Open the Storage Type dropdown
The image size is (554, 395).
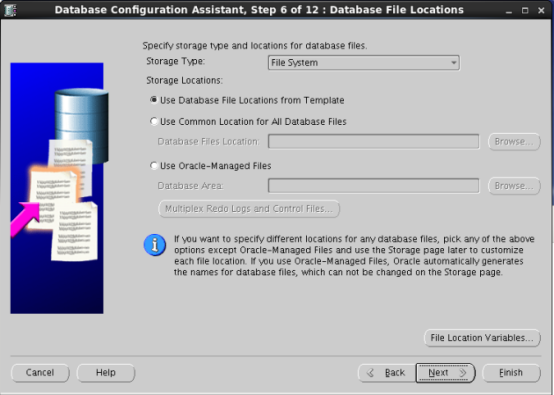[x=364, y=63]
